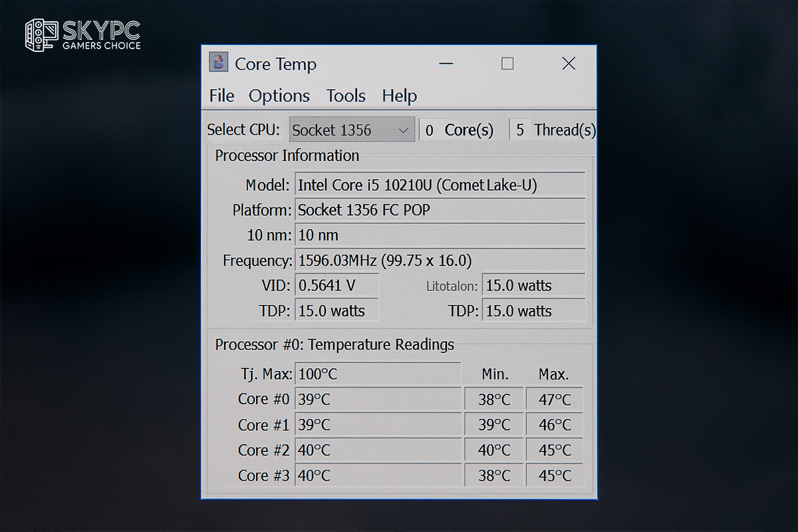Minimize the Core Temp window

(x=447, y=64)
